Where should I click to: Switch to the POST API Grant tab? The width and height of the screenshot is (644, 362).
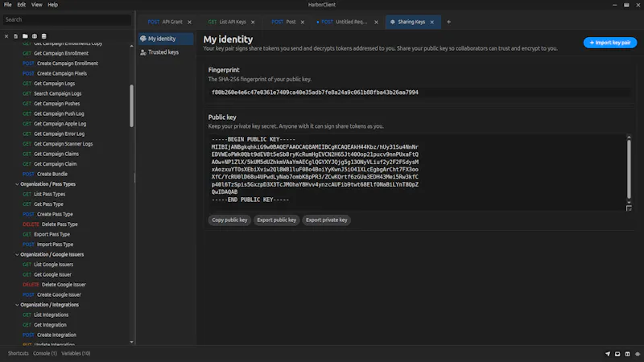pyautogui.click(x=165, y=23)
